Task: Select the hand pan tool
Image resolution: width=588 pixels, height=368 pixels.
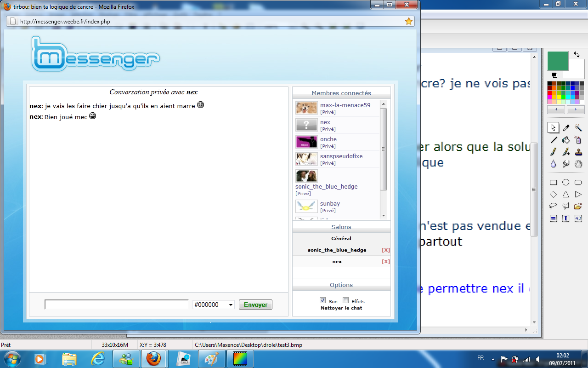Action: (578, 164)
